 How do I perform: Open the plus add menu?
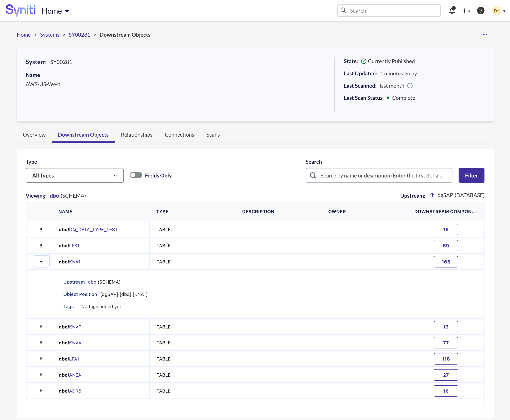coord(466,11)
